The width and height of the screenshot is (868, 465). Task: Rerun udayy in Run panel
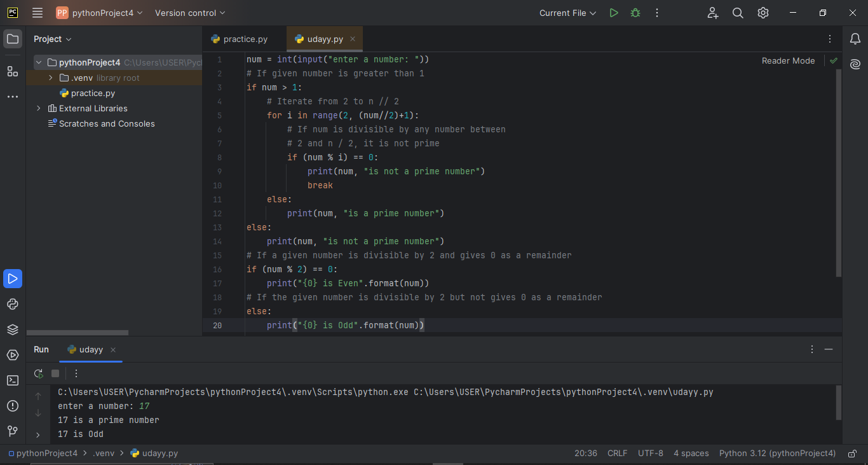pos(39,373)
